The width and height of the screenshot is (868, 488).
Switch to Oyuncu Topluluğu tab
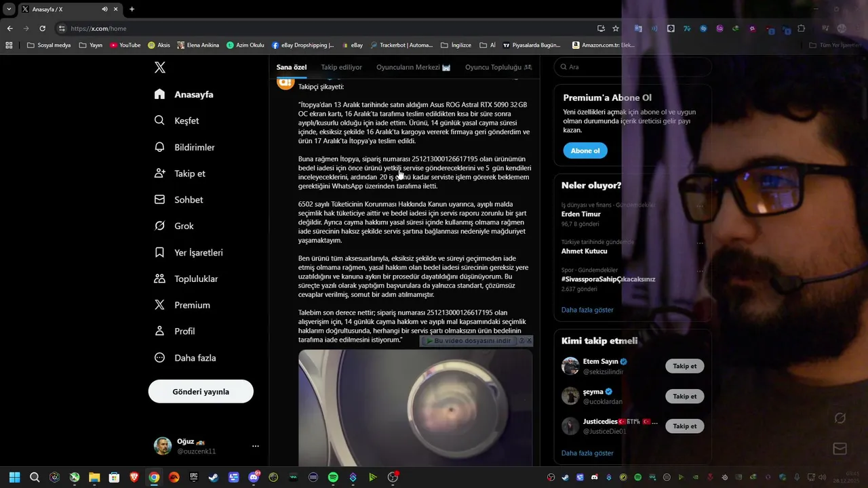(498, 67)
